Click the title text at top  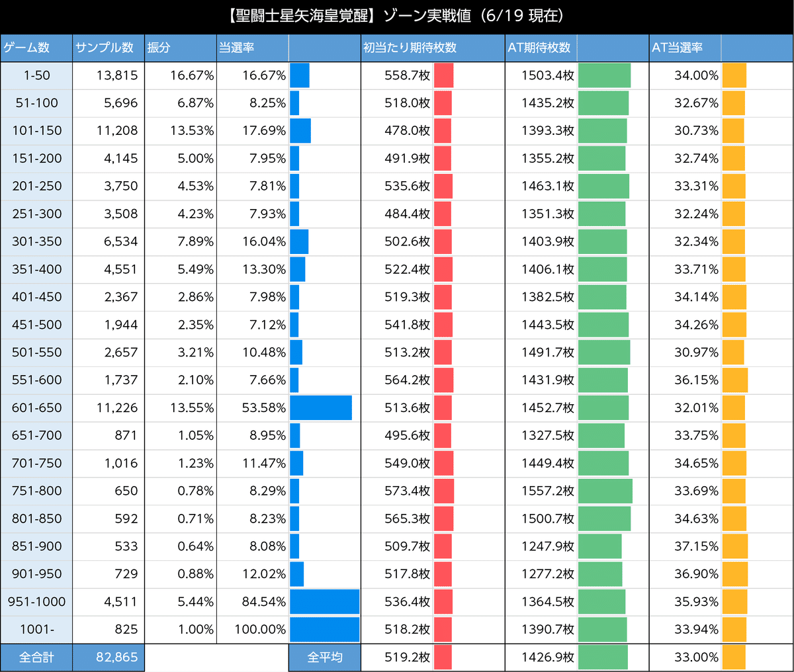(397, 16)
